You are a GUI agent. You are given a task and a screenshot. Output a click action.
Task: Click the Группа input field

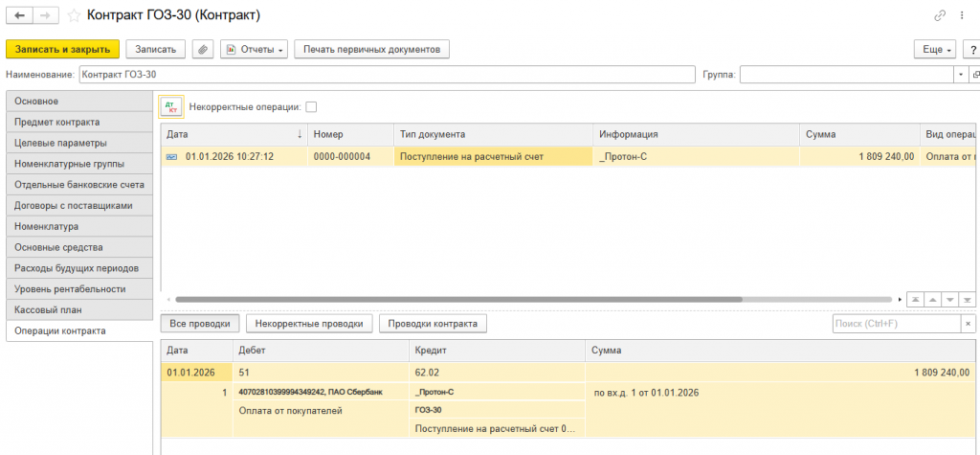(848, 75)
